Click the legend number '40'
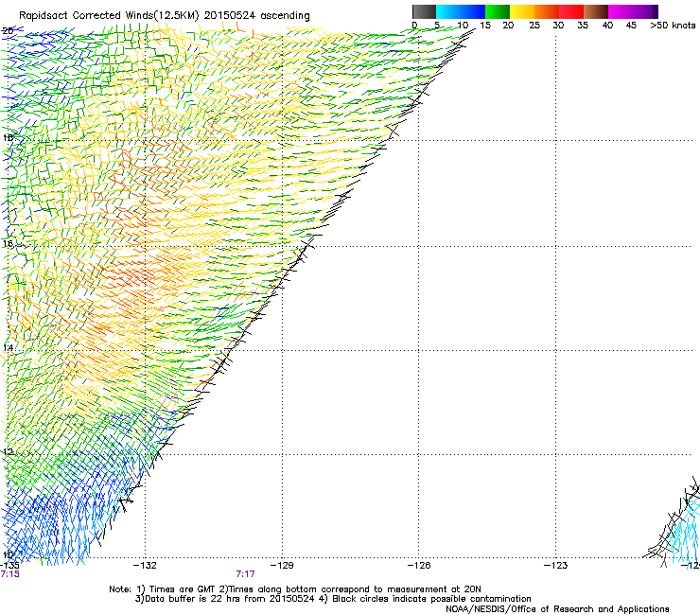Viewport: 700px width, 615px height. coord(607,26)
